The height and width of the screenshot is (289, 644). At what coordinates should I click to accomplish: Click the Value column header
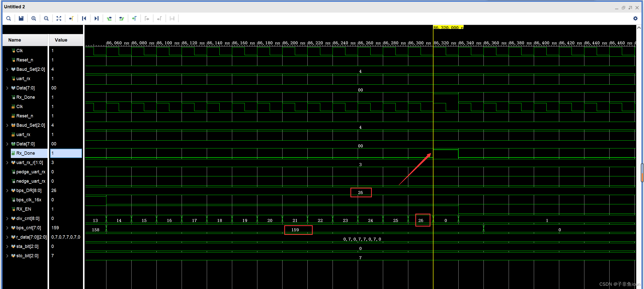[61, 40]
